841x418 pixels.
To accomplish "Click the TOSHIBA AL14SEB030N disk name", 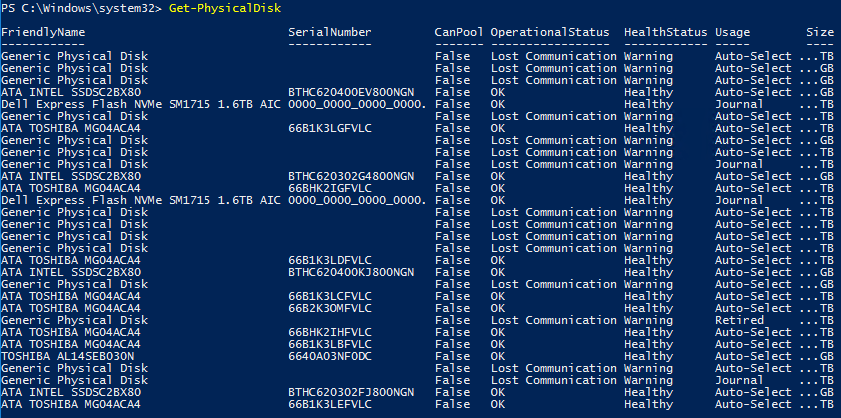I will click(x=68, y=356).
